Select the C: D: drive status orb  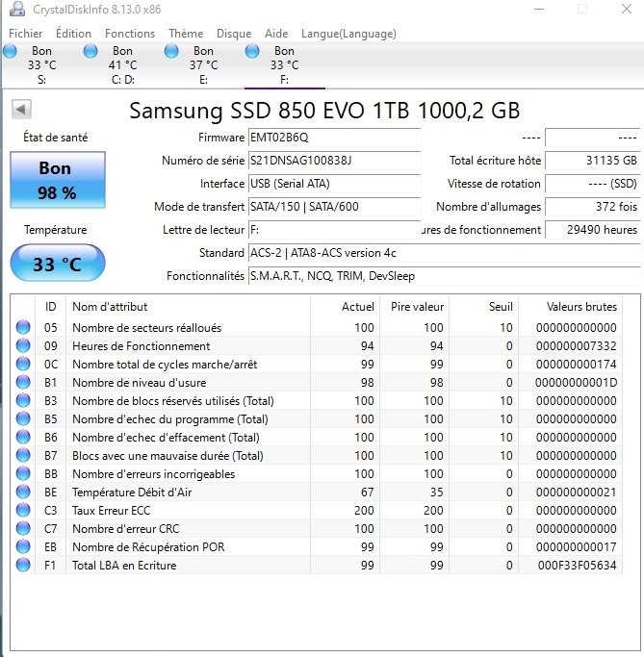90,51
